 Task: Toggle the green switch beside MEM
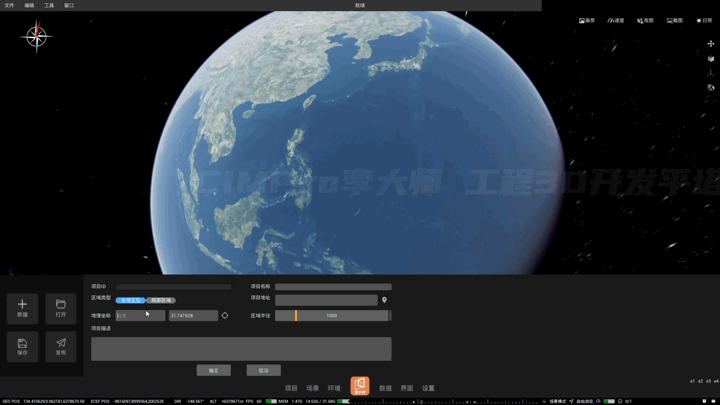[x=271, y=401]
